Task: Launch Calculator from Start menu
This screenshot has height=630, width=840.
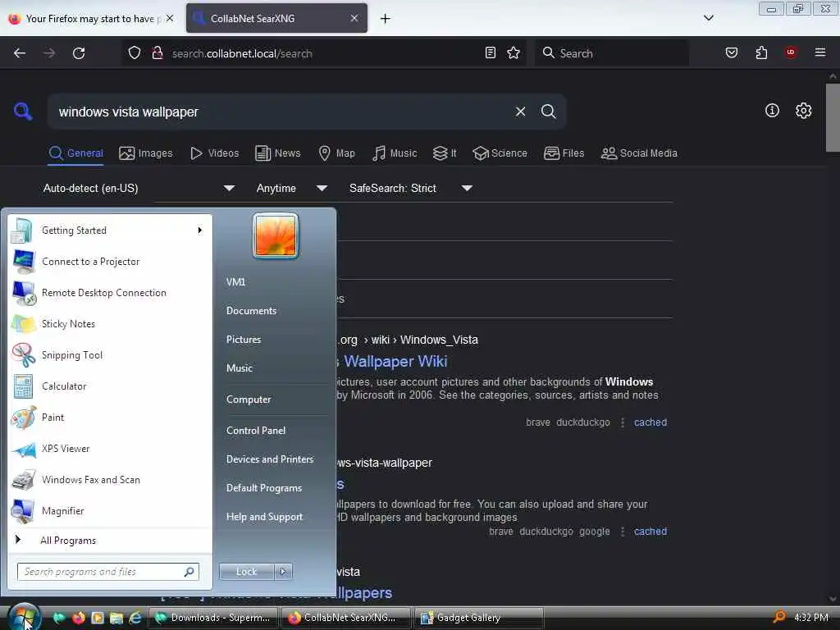Action: click(x=111, y=386)
